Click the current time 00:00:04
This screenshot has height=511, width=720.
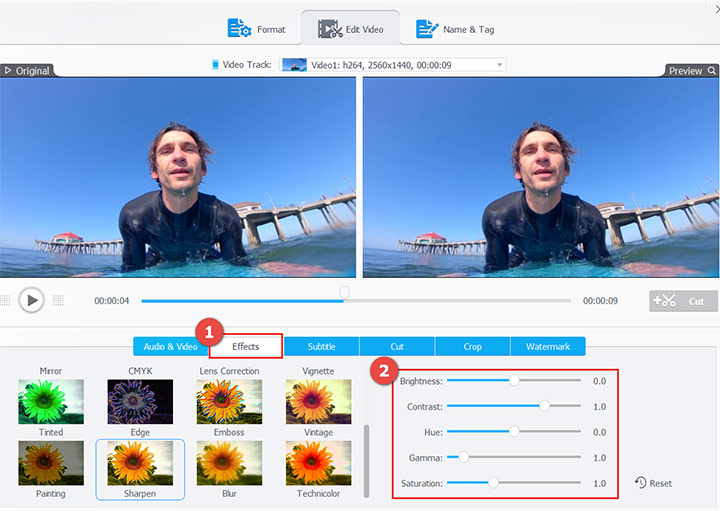point(112,301)
